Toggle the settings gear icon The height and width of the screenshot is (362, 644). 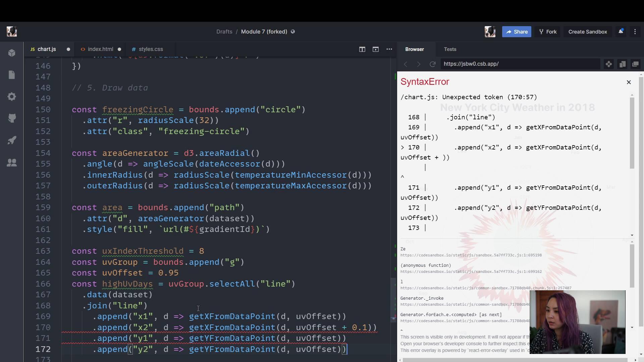(x=12, y=97)
